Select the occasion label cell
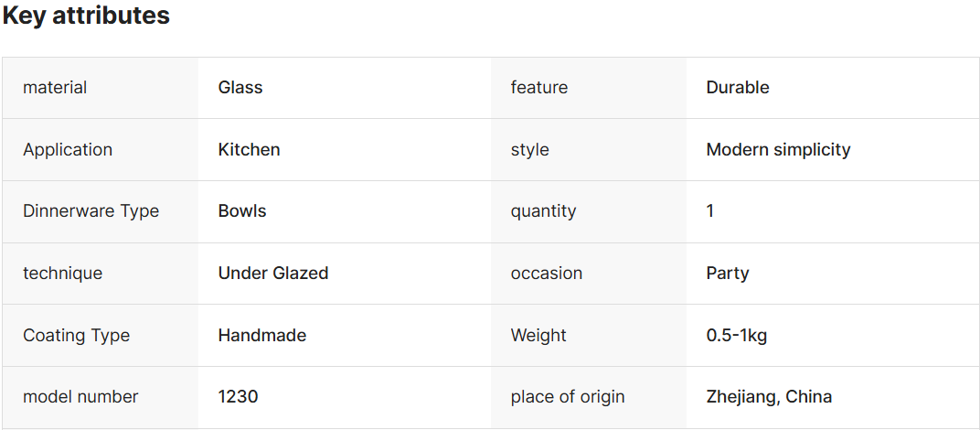The height and width of the screenshot is (430, 980). (x=546, y=274)
